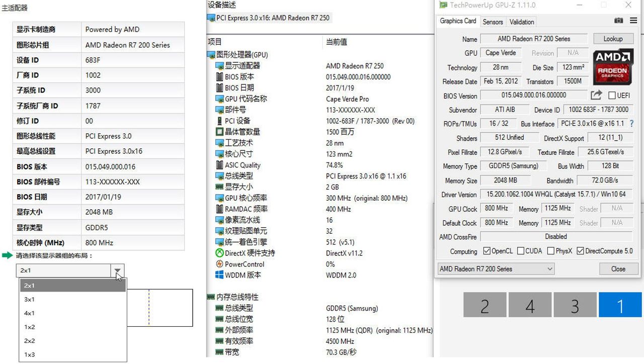Click the Bus Interface question mark icon

[x=631, y=124]
